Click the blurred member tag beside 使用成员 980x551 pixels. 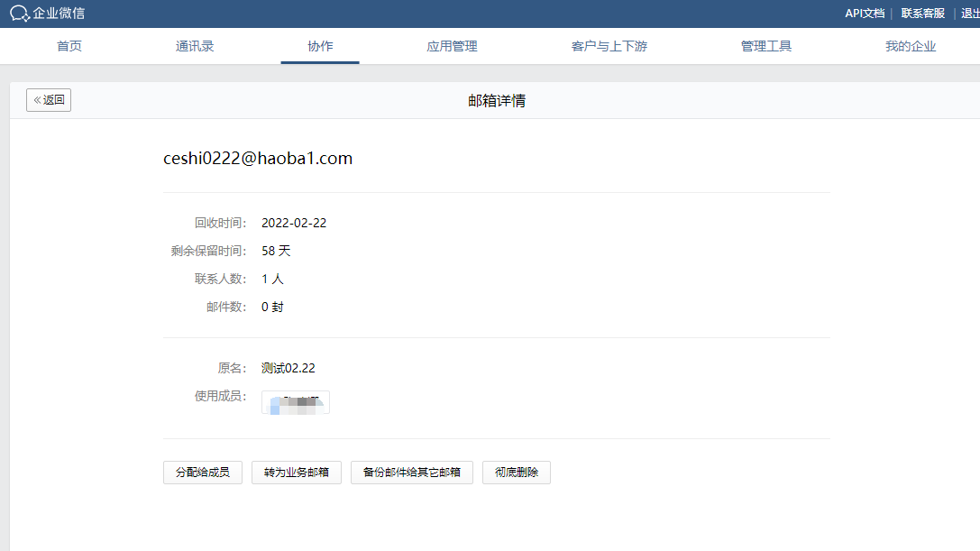pos(296,402)
